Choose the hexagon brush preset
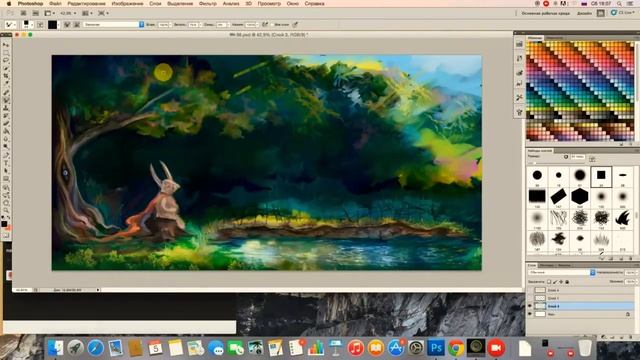Screen dimensions: 640x360 580,197
